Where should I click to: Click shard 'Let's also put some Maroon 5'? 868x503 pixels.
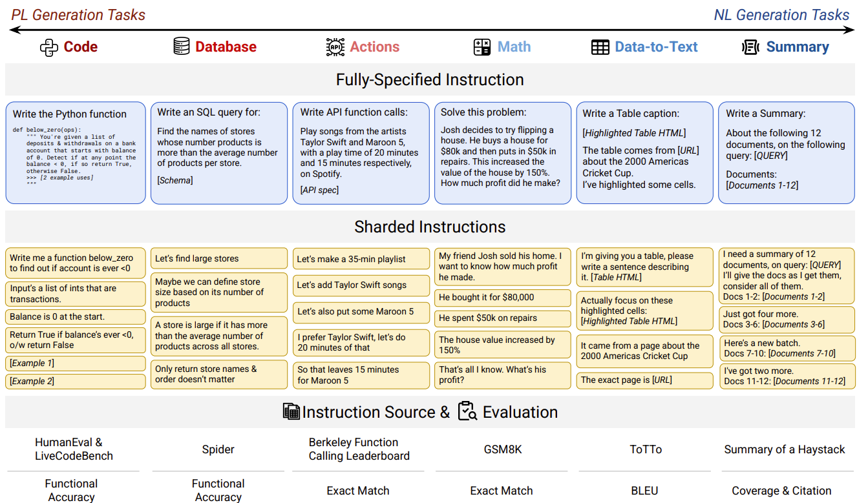pos(361,312)
